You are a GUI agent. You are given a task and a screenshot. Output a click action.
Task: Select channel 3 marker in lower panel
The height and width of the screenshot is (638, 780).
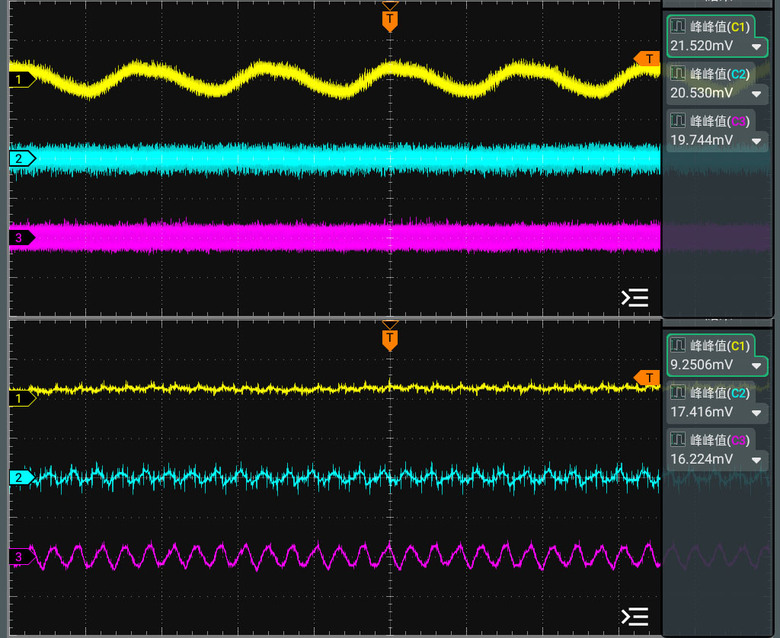(22, 556)
